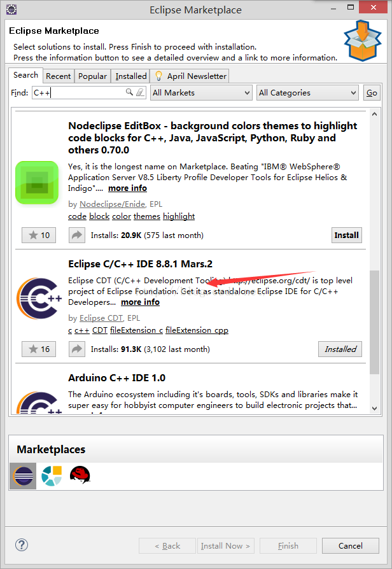
Task: Install Nodeclipse EditBox
Action: 347,235
